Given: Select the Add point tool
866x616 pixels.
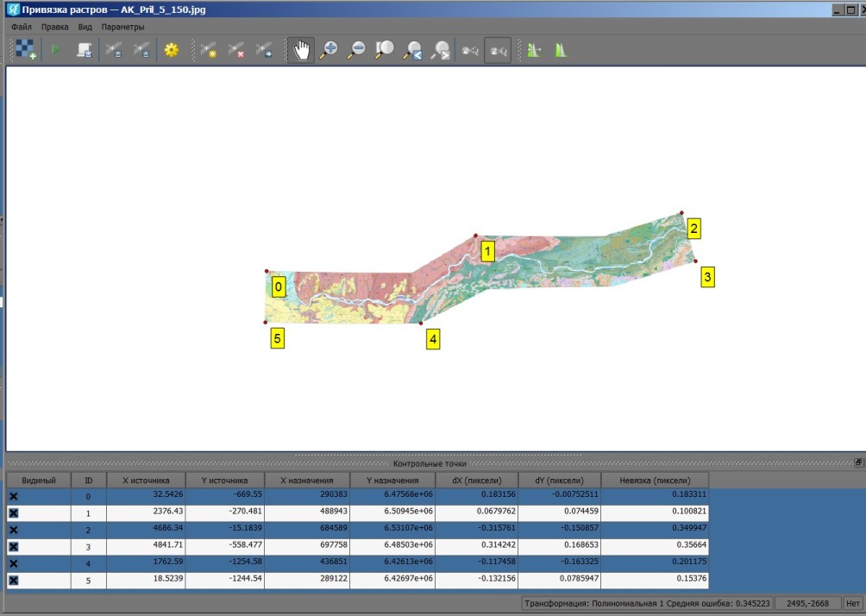Looking at the screenshot, I should (208, 51).
